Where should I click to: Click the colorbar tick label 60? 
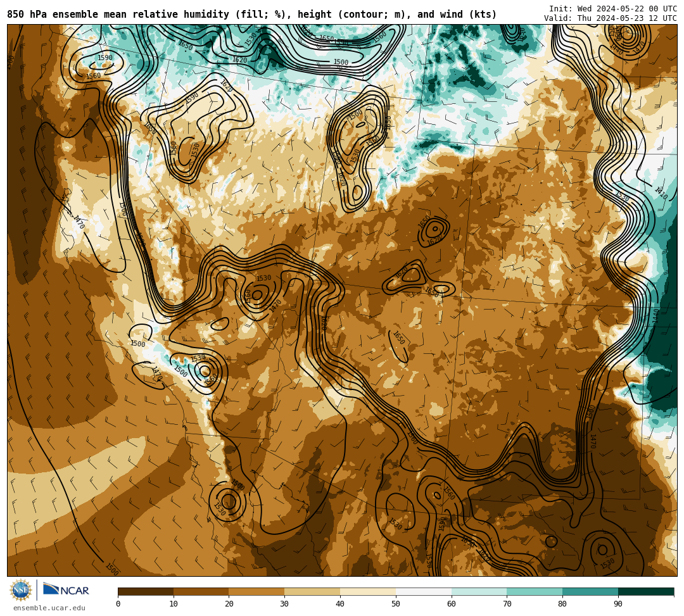point(452,604)
